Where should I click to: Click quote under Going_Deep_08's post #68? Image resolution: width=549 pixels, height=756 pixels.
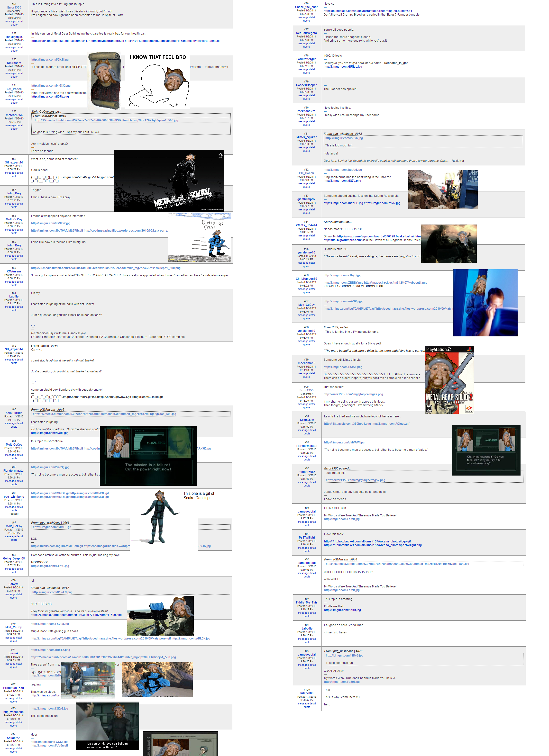[14, 572]
